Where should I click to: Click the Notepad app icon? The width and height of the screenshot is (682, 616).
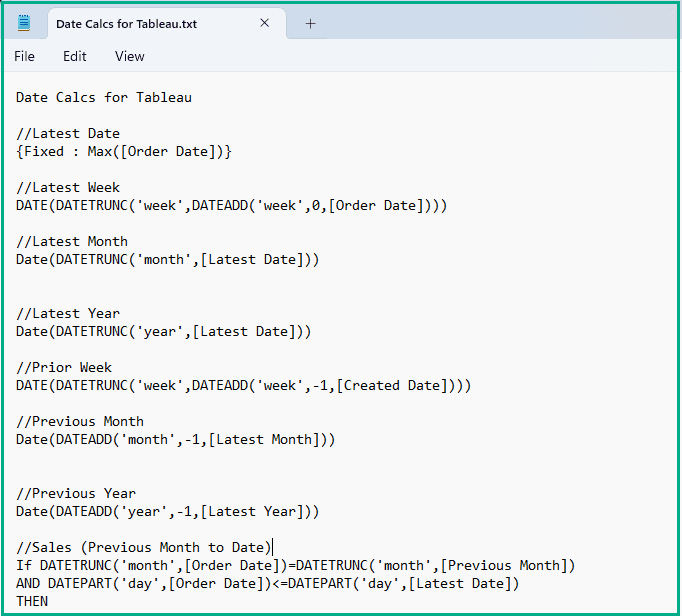click(x=24, y=23)
